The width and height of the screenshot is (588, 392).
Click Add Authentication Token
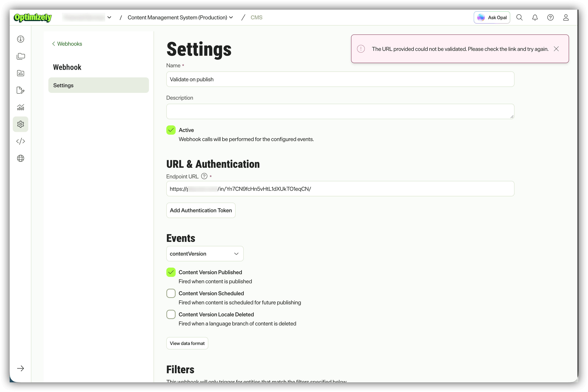coord(201,210)
